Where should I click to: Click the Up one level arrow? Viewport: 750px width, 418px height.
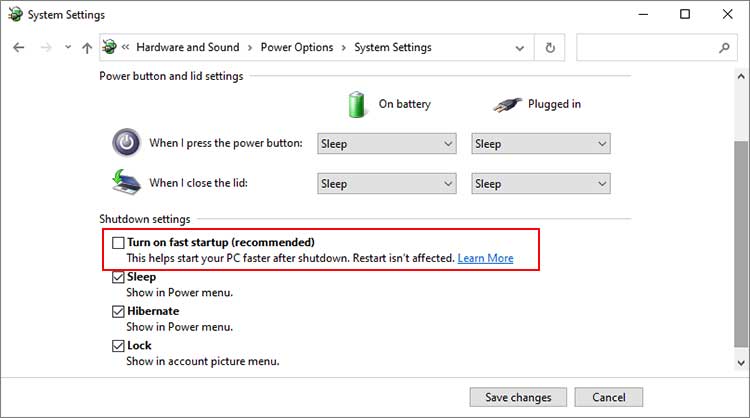[x=87, y=47]
